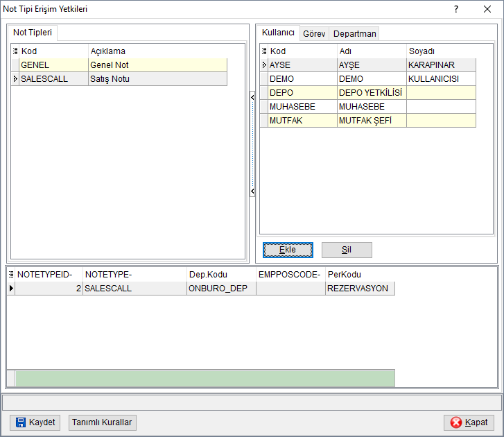Click the grid menu icon in Kullanıcı table header
This screenshot has height=437, width=504.
click(264, 51)
